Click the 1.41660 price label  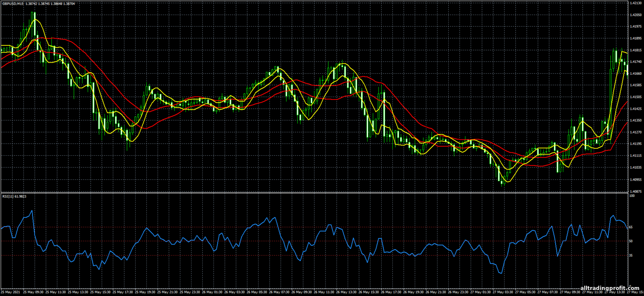tap(636, 74)
